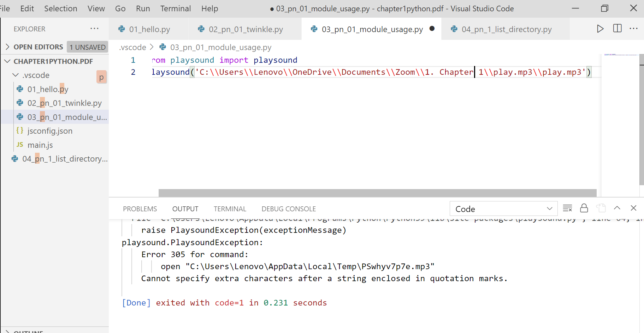
Task: Run the Python file with play button
Action: pos(600,29)
